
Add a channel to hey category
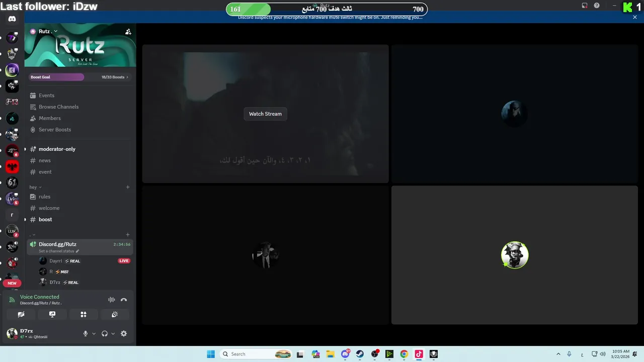128,187
